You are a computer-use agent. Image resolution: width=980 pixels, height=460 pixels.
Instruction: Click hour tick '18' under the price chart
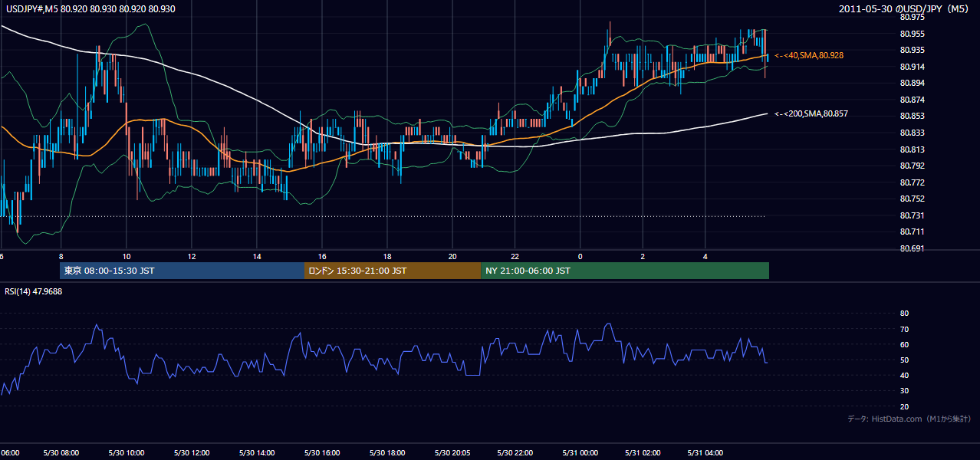click(x=387, y=256)
